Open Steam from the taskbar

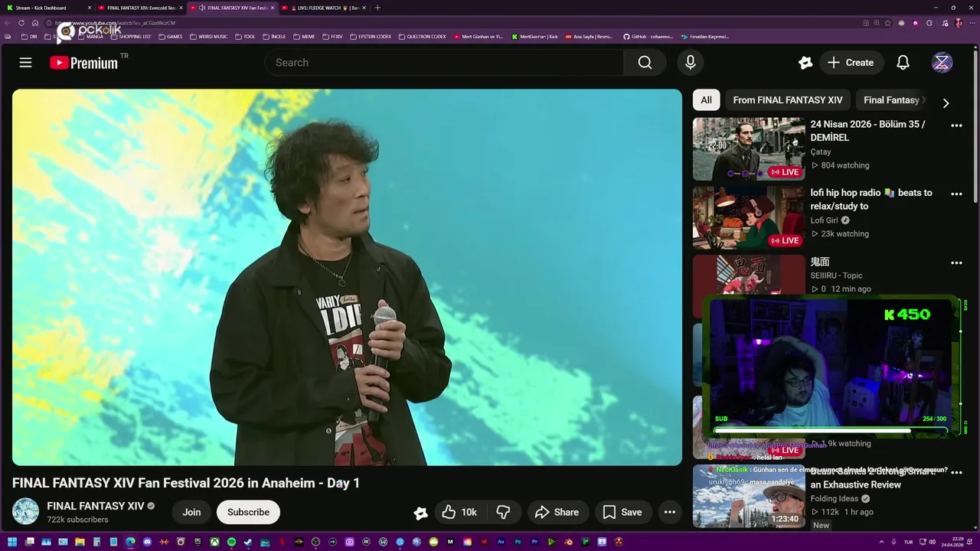tap(248, 543)
